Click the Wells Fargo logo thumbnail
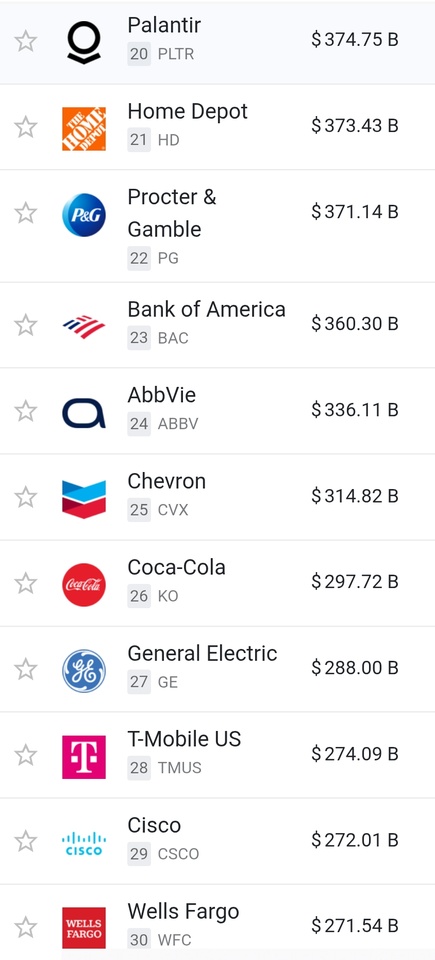Viewport: 435px width, 960px height. (x=84, y=928)
